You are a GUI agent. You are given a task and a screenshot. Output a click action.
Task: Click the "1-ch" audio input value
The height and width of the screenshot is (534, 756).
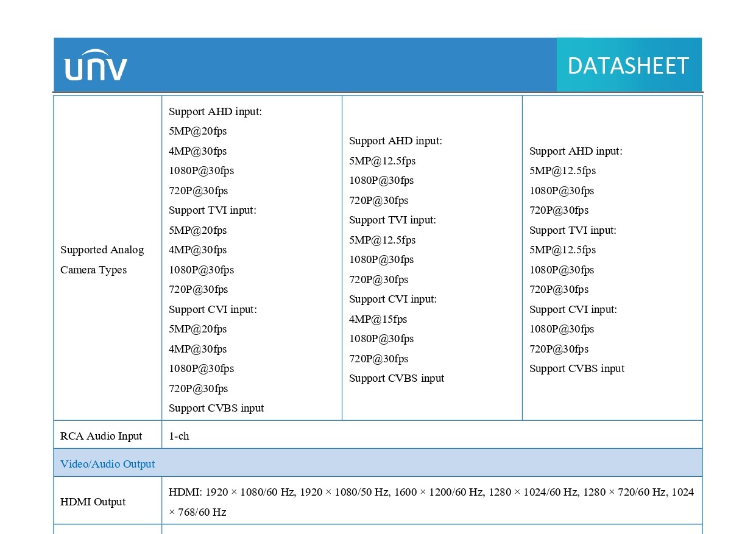(179, 436)
